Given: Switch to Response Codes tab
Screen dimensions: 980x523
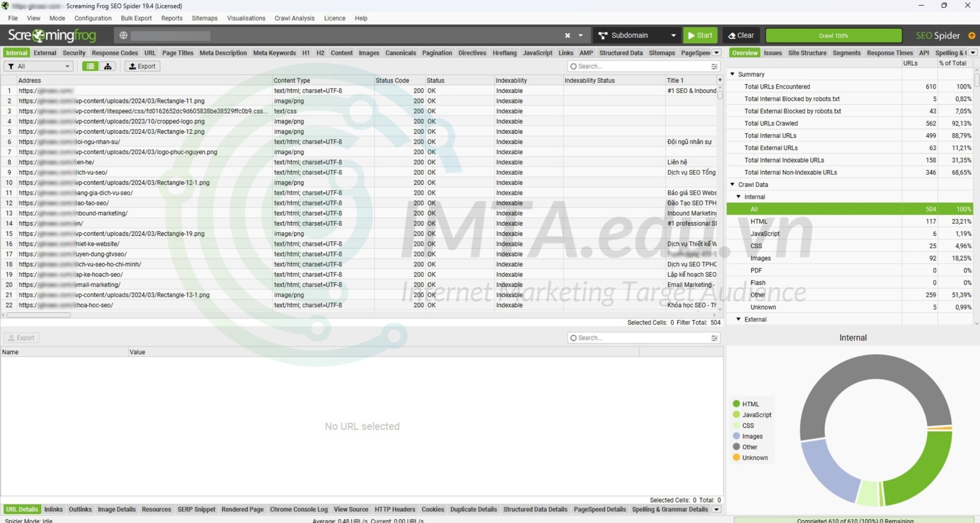Looking at the screenshot, I should pyautogui.click(x=115, y=53).
